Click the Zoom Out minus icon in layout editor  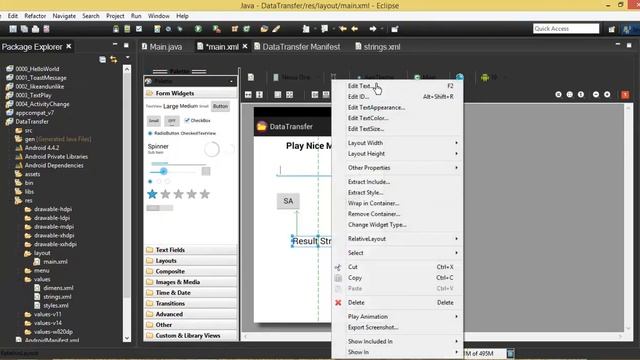596,94
